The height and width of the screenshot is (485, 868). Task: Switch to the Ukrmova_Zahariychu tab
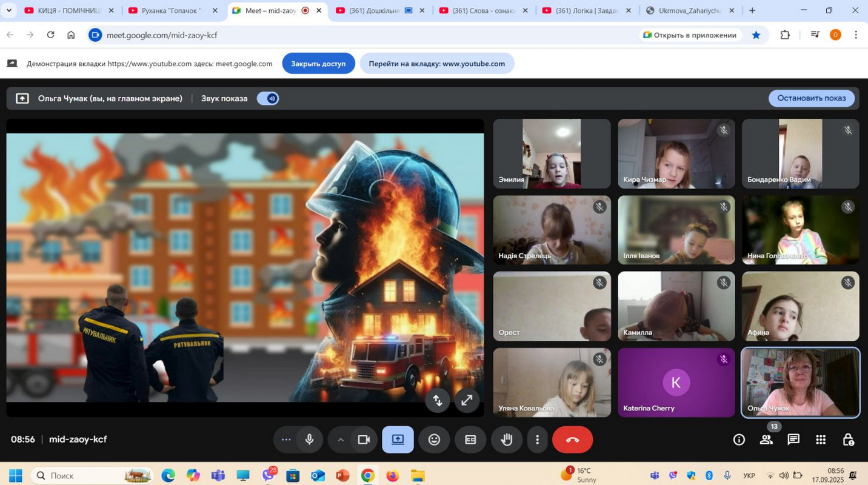point(689,10)
